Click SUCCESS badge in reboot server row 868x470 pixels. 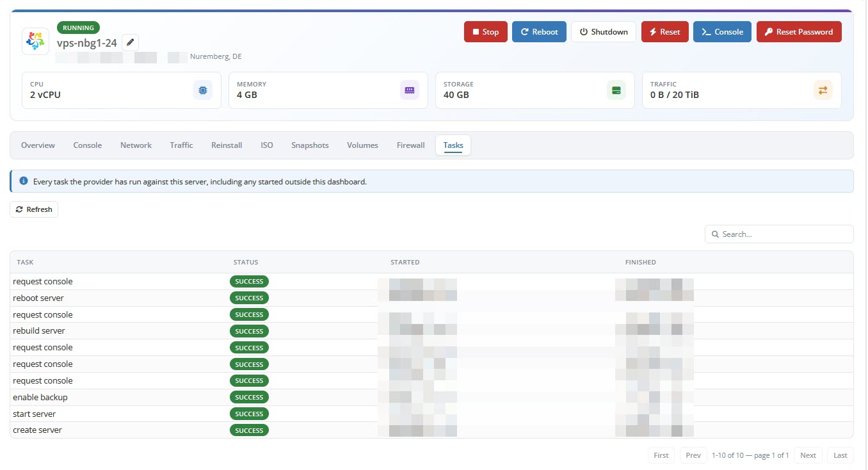(x=249, y=298)
